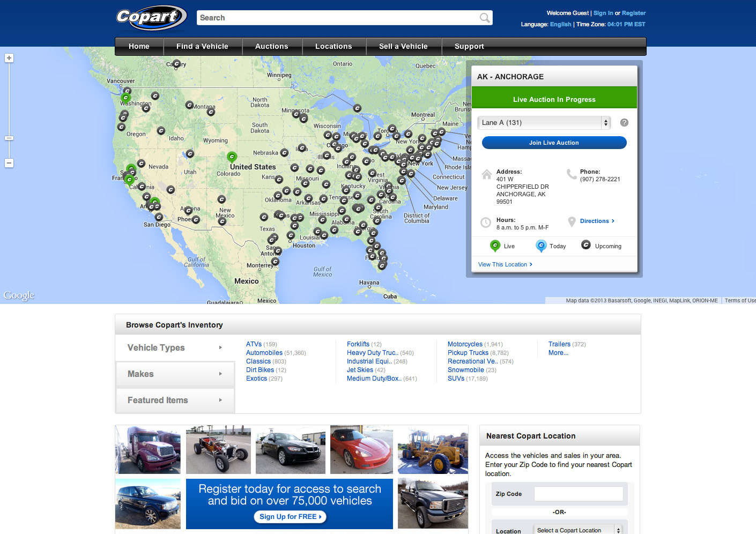
Task: Click the dark Upcoming legend icon
Action: [586, 245]
